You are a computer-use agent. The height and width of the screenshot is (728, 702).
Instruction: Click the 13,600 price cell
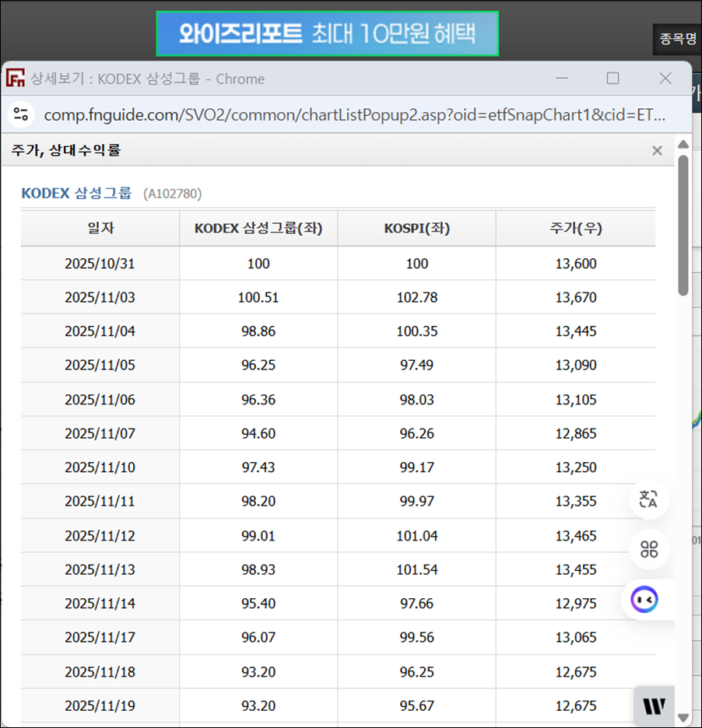click(x=576, y=263)
